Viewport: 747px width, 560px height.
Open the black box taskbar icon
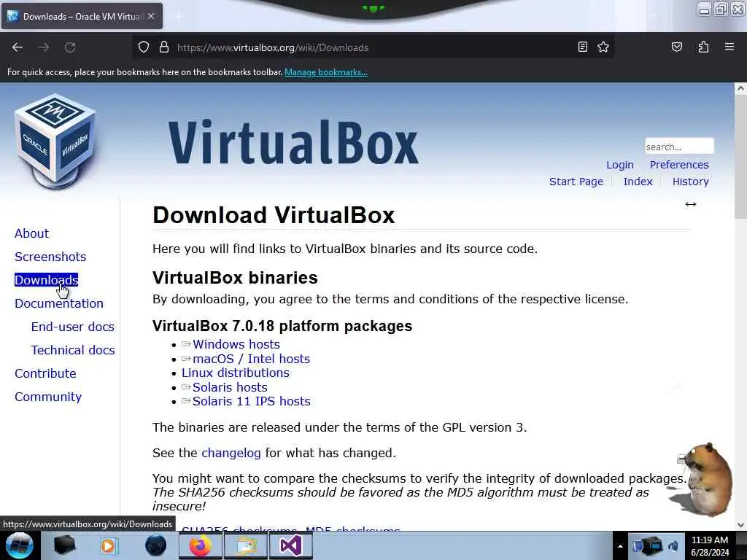pyautogui.click(x=65, y=545)
